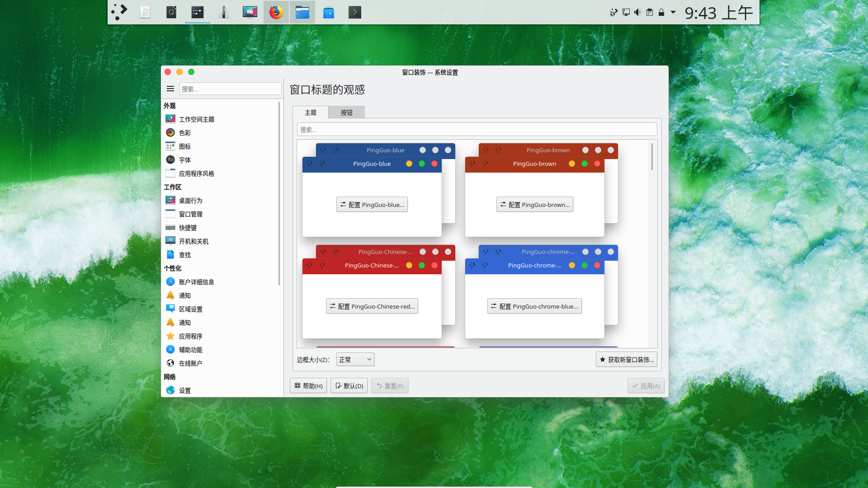Viewport: 868px width, 488px height.
Task: Click 配置 PingGuo-chrome-blue button
Action: click(x=535, y=306)
